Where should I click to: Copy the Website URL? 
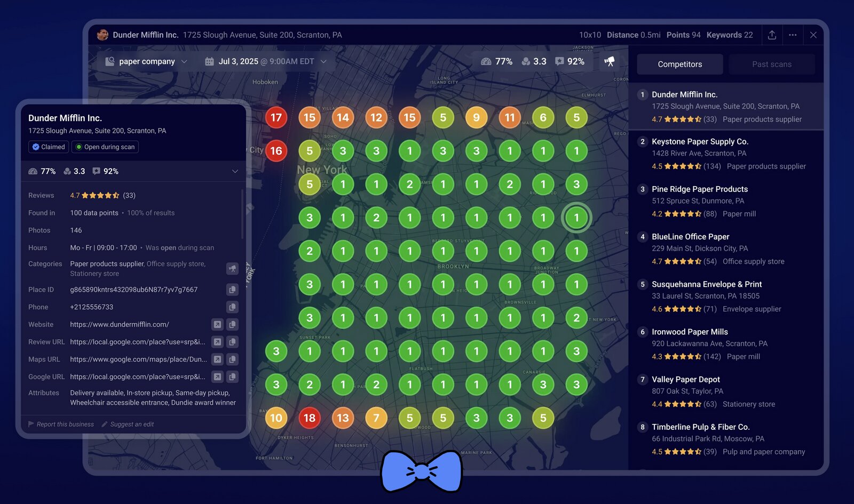pyautogui.click(x=232, y=324)
